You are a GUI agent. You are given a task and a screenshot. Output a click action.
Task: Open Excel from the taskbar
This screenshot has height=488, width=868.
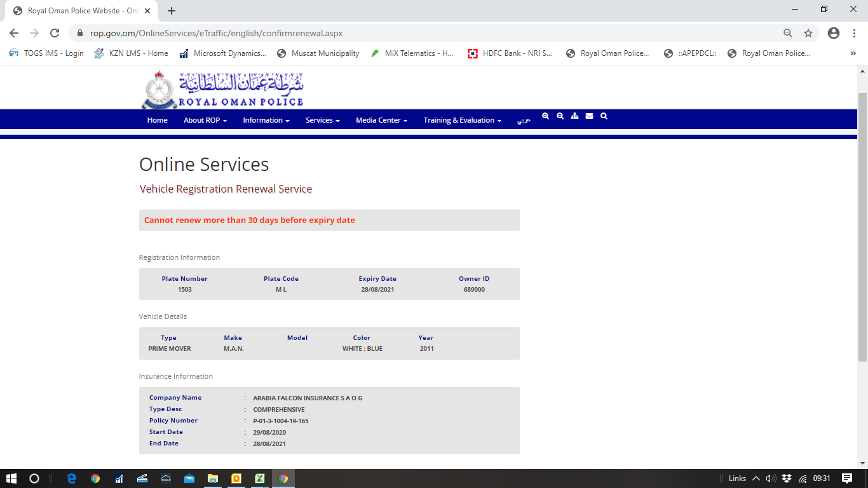pyautogui.click(x=260, y=478)
